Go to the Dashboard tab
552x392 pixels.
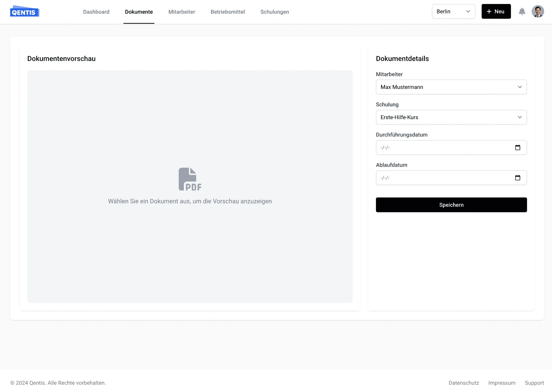point(96,12)
